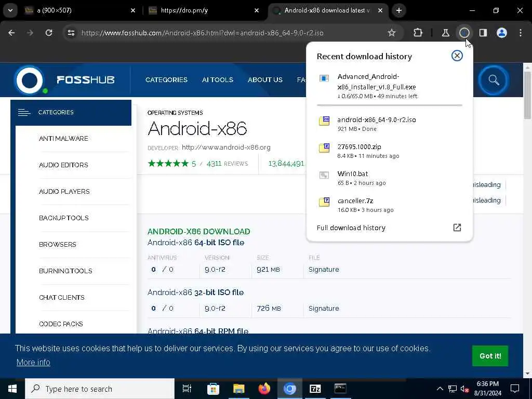This screenshot has height=399, width=532.
Task: Open the profile avatar menu
Action: [502, 33]
